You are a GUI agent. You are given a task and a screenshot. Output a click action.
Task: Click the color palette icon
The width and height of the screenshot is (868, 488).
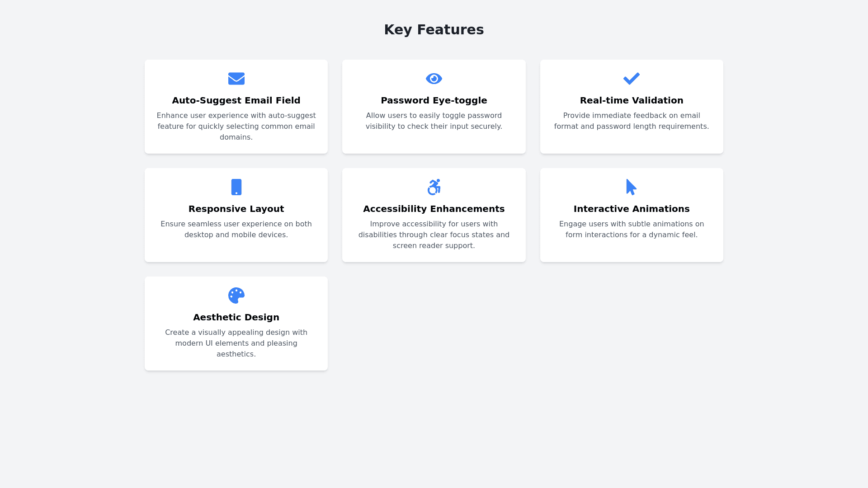[236, 296]
